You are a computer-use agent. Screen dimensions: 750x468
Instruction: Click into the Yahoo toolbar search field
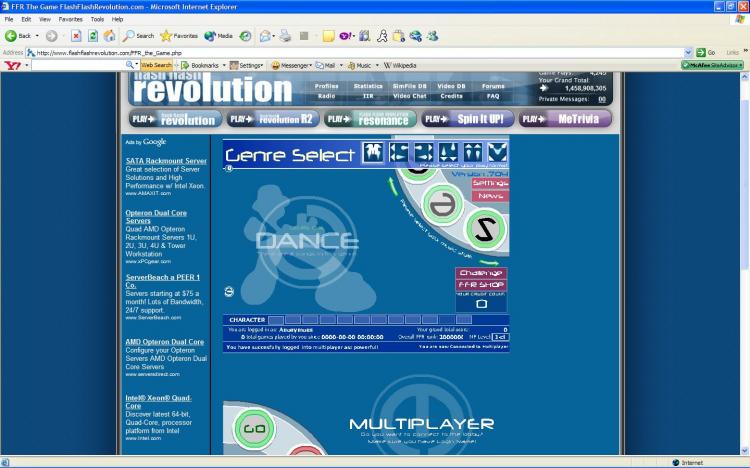pyautogui.click(x=78, y=65)
